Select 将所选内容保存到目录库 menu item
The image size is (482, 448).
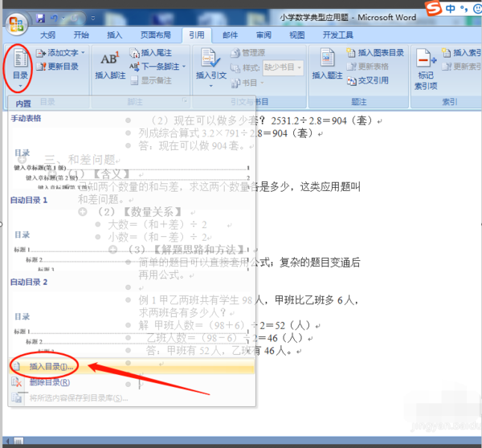[132, 398]
